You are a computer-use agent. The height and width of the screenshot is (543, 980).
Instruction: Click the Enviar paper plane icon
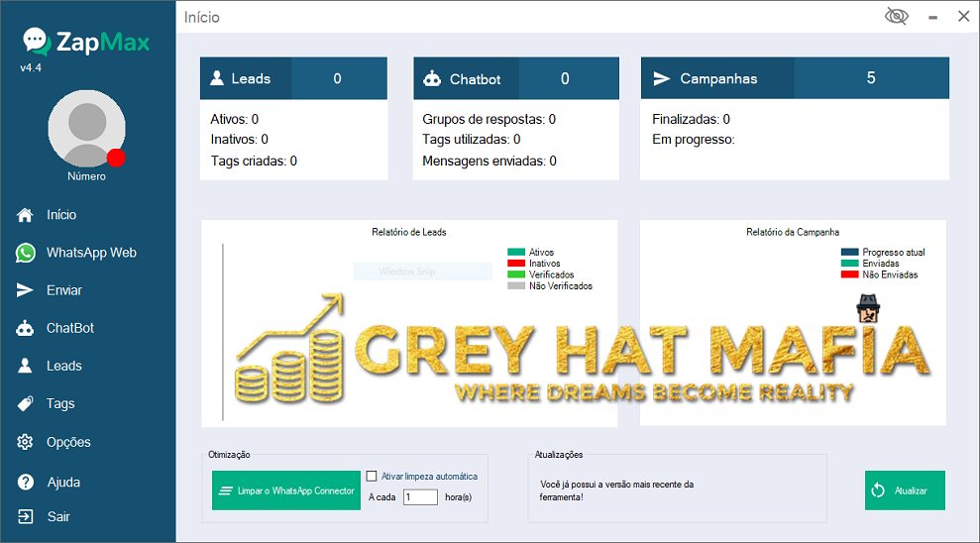pos(25,290)
